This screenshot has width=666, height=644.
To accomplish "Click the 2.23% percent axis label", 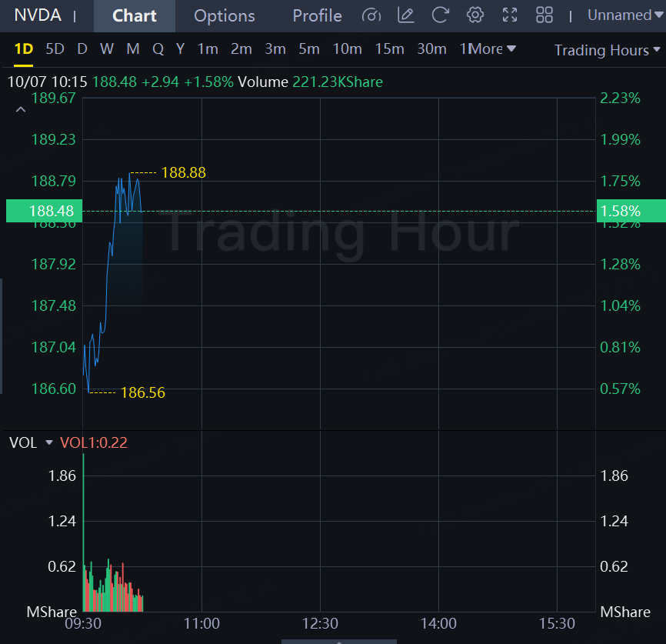I will [620, 98].
